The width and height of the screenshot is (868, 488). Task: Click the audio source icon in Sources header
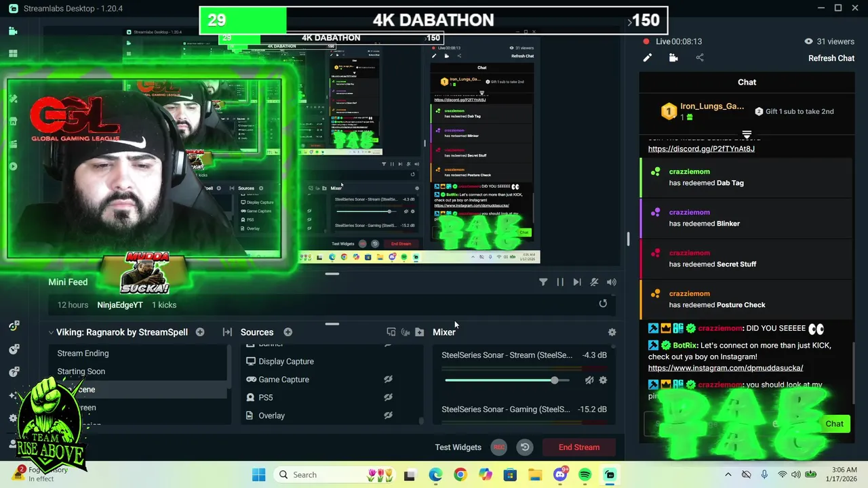pos(406,332)
